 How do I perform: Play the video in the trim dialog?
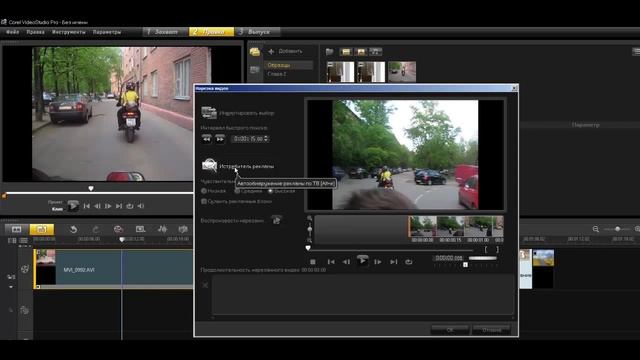[x=362, y=260]
